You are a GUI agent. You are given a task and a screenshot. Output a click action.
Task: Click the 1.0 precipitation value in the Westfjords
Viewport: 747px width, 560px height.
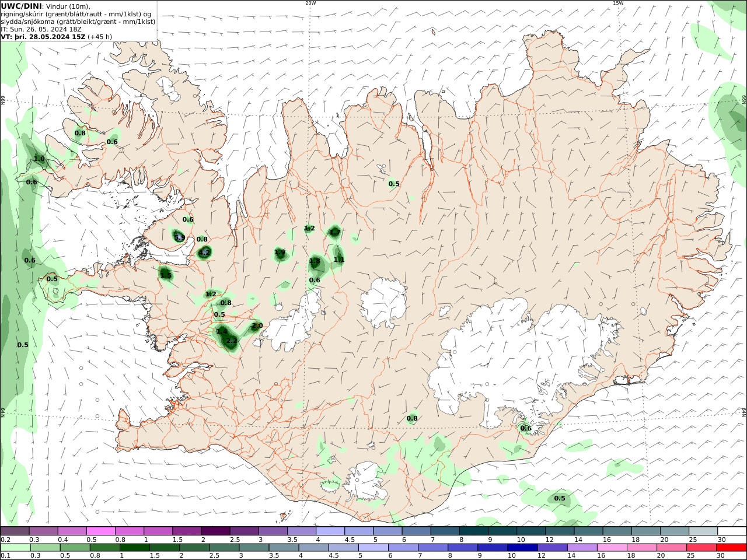(39, 159)
